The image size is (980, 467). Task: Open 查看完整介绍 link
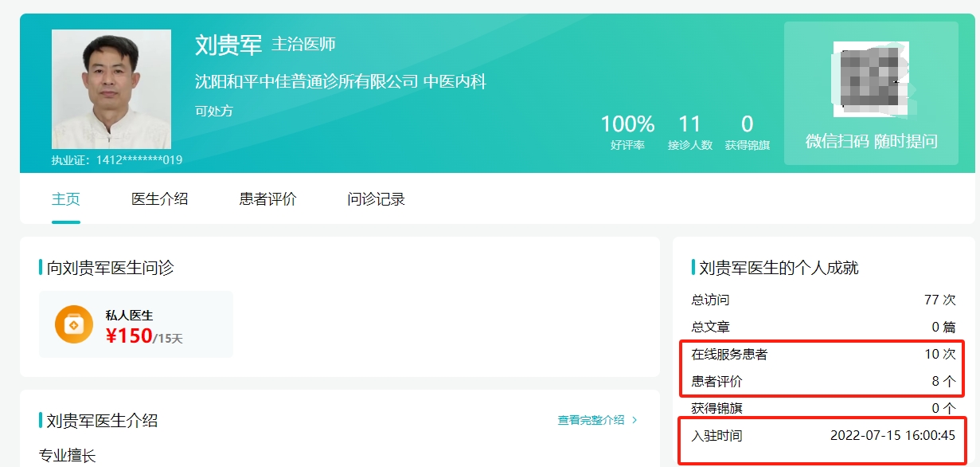pyautogui.click(x=592, y=420)
